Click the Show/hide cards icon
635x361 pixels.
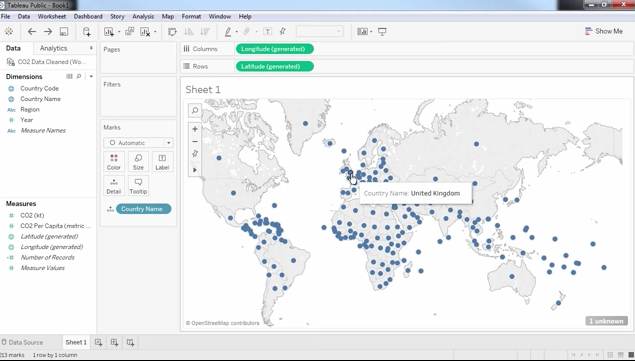362,32
